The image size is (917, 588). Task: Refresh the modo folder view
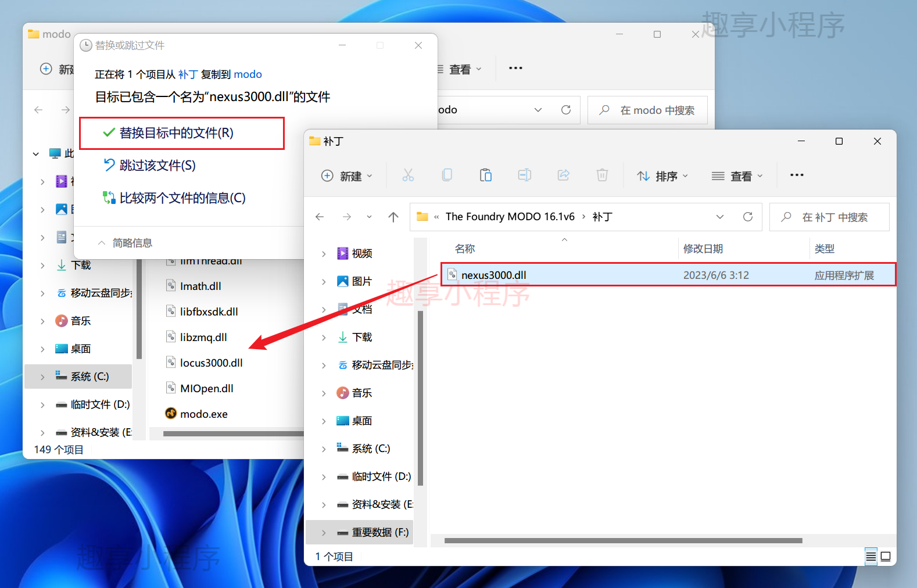(x=566, y=110)
